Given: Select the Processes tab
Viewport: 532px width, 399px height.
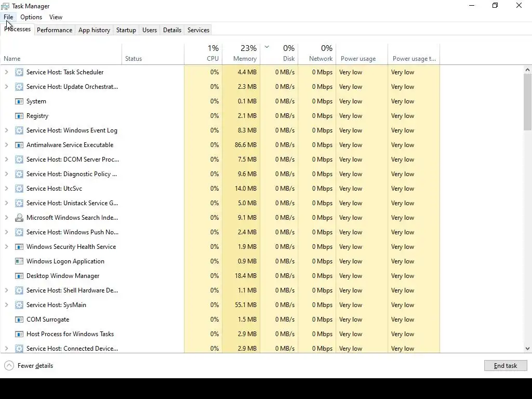Looking at the screenshot, I should (x=17, y=29).
